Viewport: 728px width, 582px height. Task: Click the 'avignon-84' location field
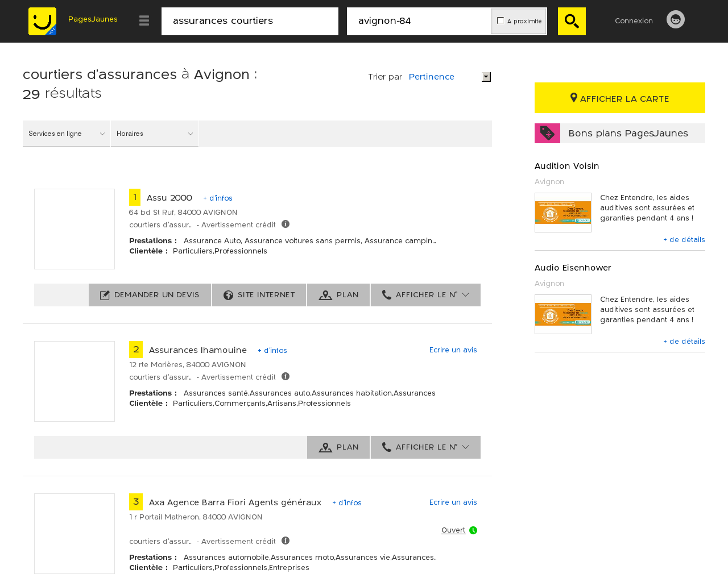419,21
